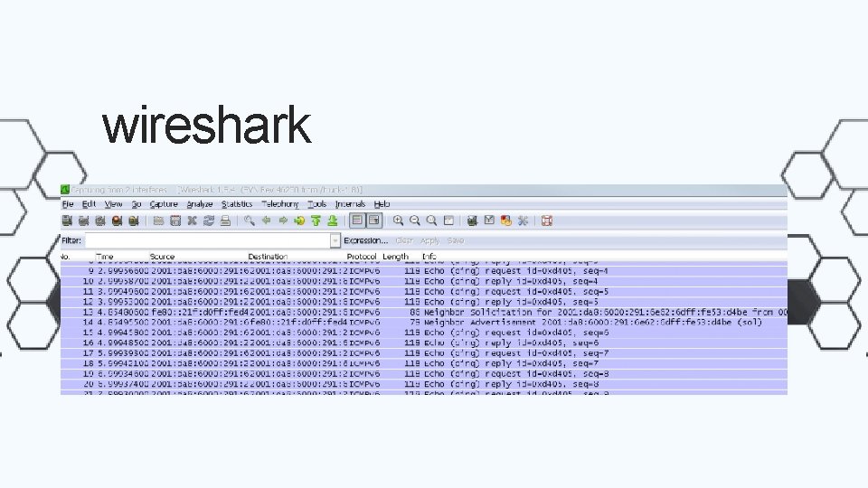Open the Edit menu
The height and width of the screenshot is (488, 868).
89,204
